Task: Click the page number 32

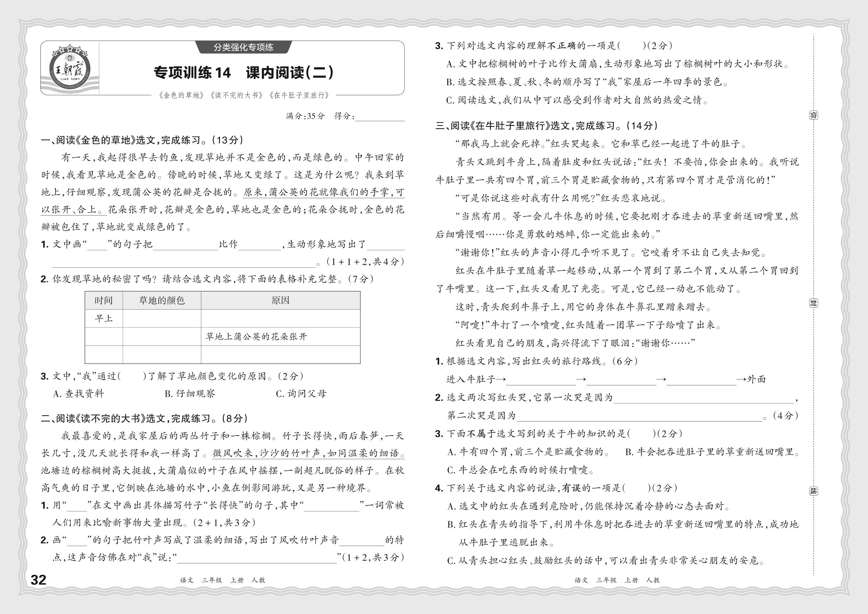Action: click(x=38, y=580)
